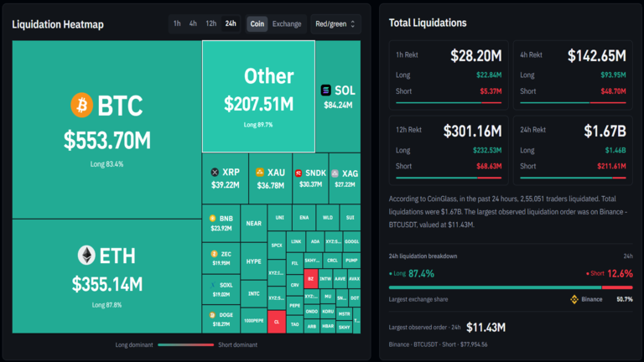Click the MU heatmap tile

327,297
